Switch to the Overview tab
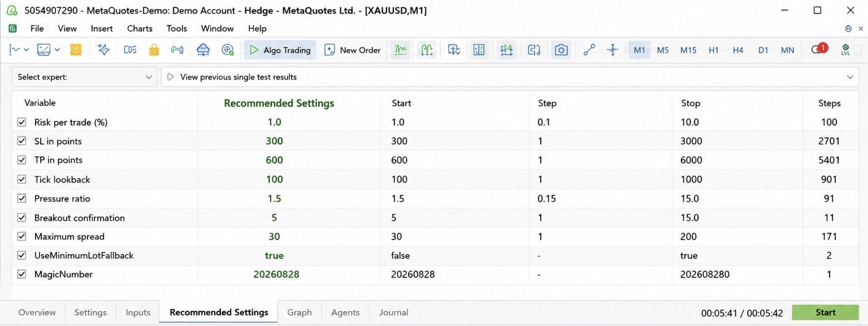This screenshot has width=868, height=326. (x=37, y=312)
